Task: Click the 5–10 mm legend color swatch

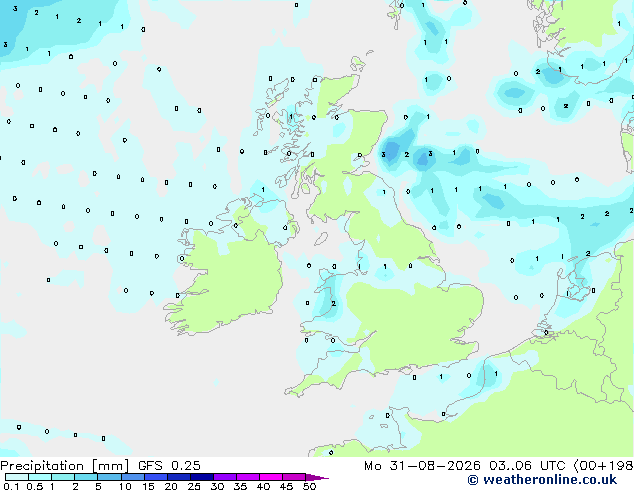Action: (109, 477)
